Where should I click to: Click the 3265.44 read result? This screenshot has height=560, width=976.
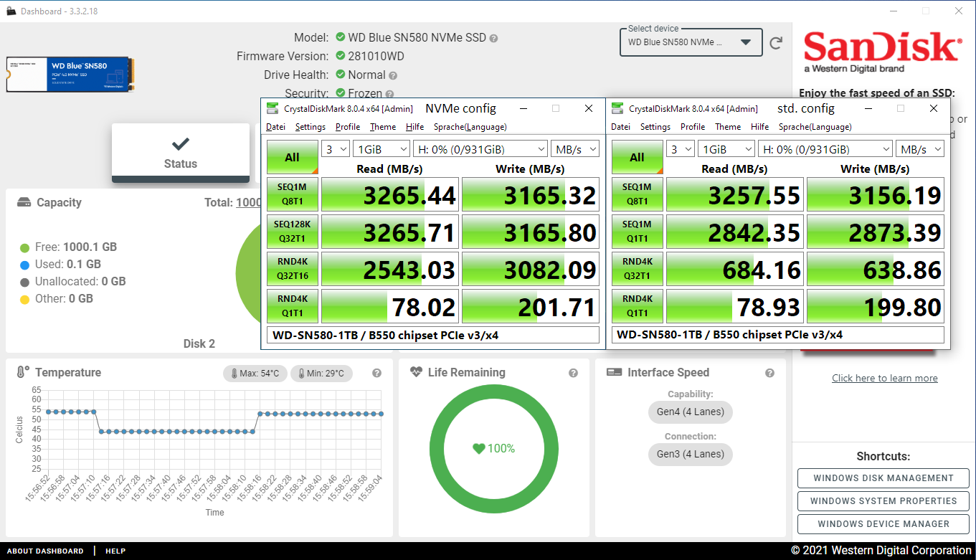click(x=389, y=194)
